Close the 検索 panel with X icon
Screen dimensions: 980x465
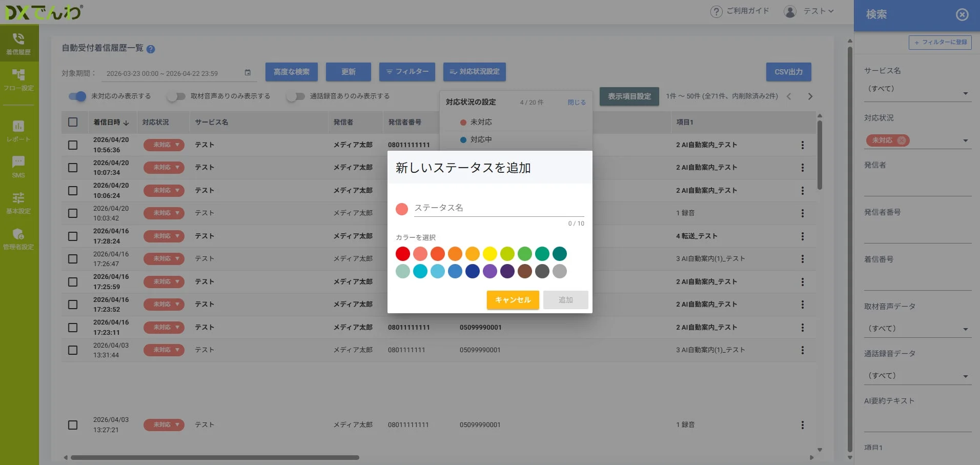962,14
